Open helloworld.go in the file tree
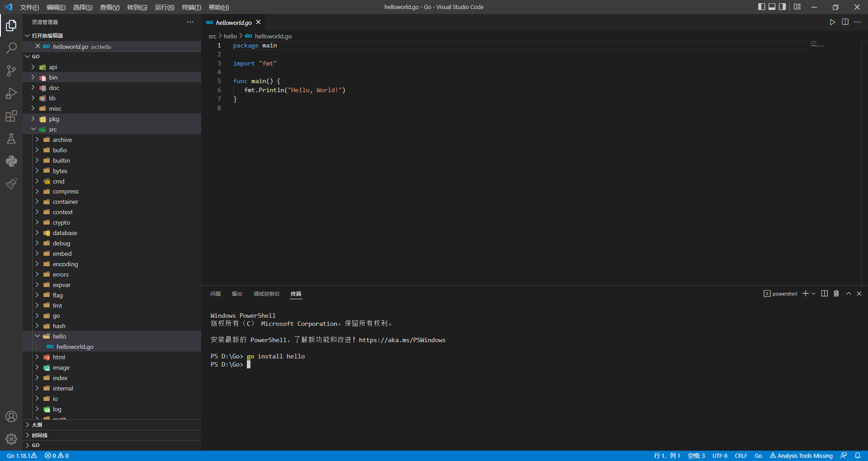 (x=75, y=347)
